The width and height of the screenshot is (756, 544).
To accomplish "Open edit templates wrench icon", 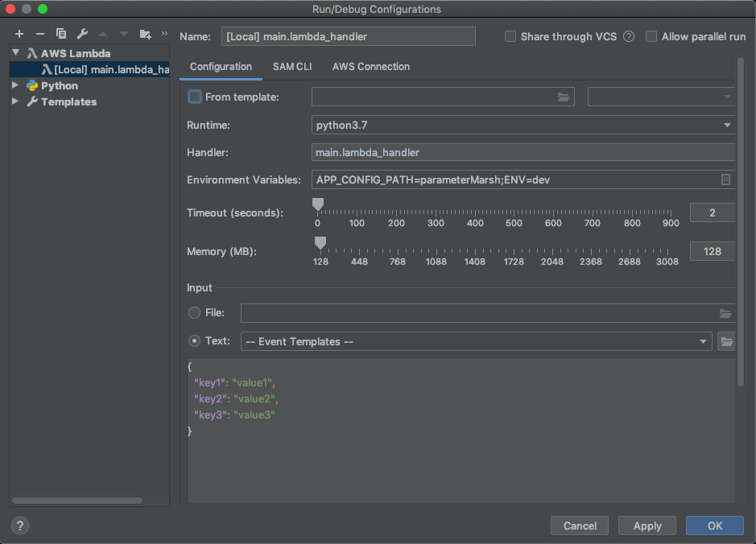I will click(x=82, y=34).
